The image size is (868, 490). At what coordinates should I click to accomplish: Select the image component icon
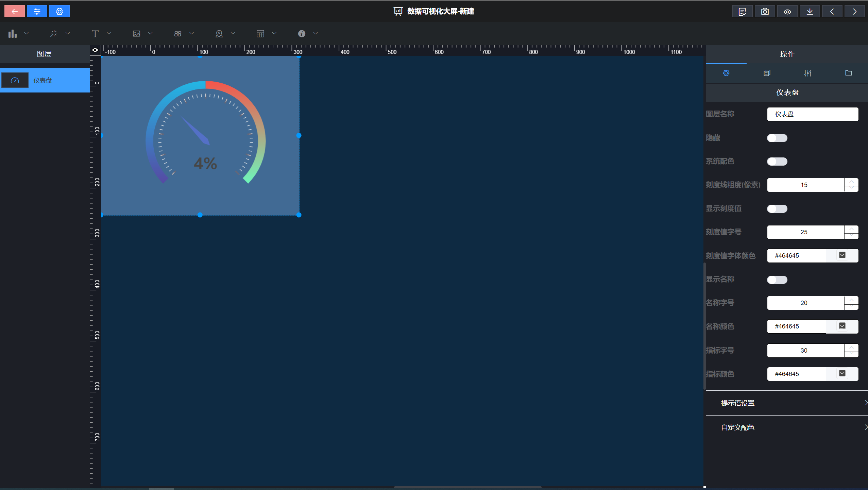click(136, 33)
